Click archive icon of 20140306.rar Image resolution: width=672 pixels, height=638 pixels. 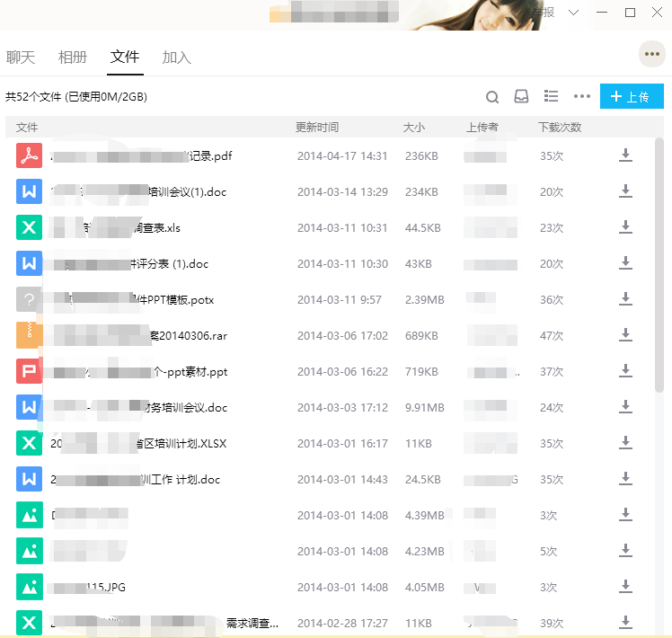click(29, 335)
